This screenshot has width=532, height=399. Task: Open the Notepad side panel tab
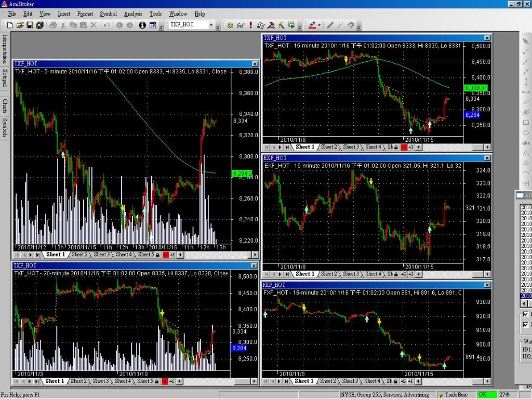[x=5, y=77]
